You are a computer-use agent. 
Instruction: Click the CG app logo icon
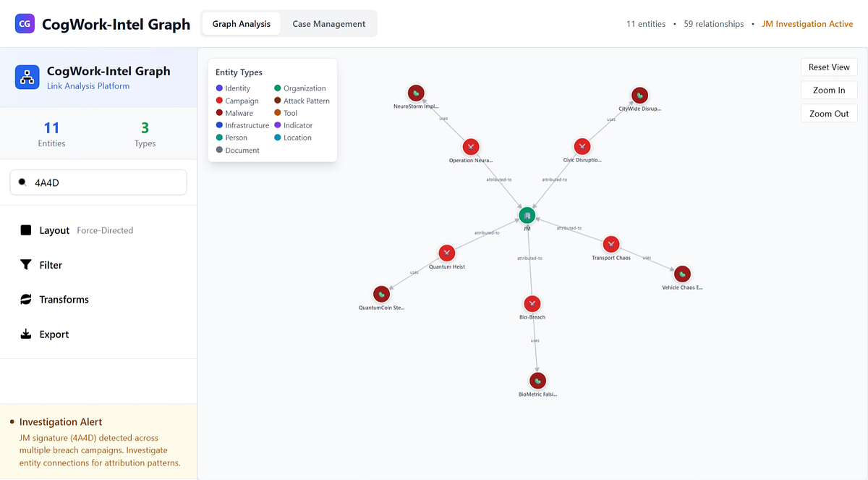coord(25,24)
